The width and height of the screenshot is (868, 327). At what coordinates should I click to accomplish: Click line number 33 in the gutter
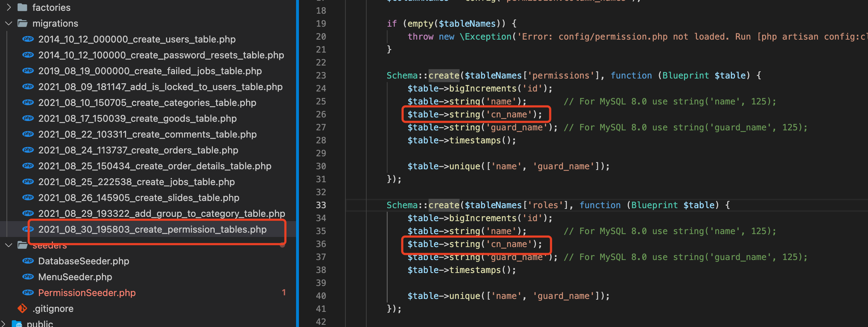coord(321,205)
